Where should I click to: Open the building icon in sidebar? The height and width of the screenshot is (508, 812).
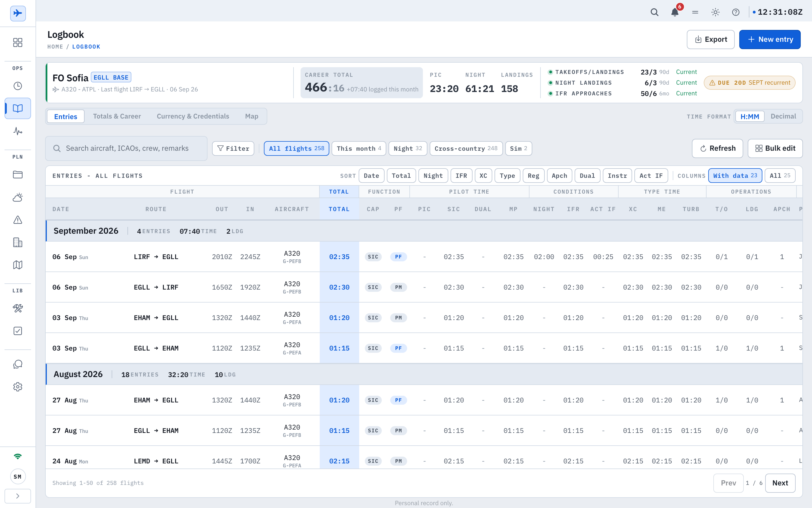tap(18, 242)
